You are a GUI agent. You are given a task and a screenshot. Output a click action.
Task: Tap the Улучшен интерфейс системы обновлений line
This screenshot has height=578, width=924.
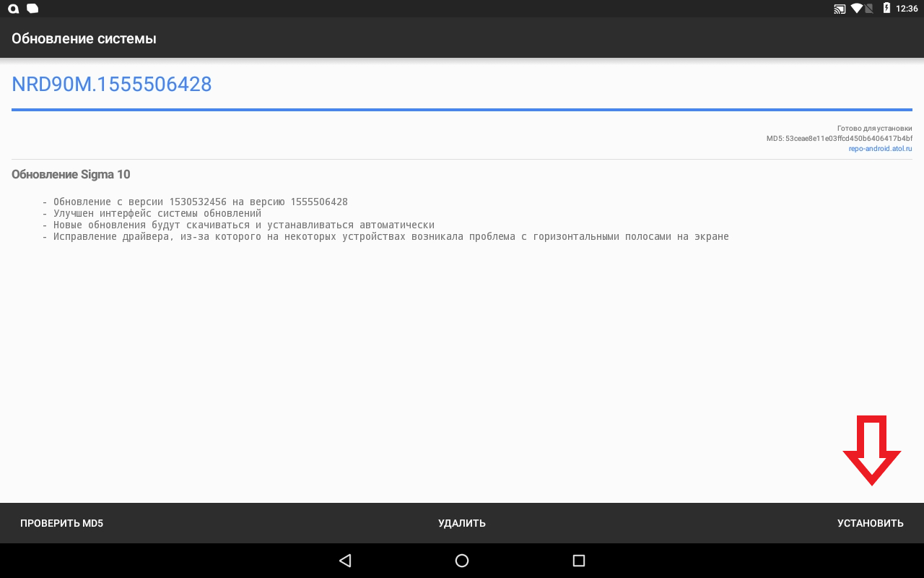click(x=152, y=214)
